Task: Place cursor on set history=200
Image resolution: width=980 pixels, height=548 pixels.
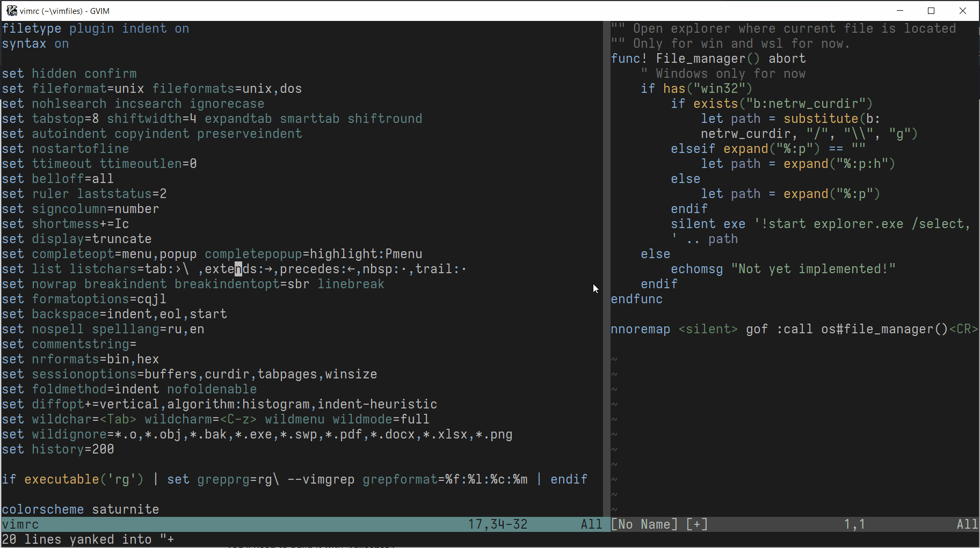Action: [58, 449]
